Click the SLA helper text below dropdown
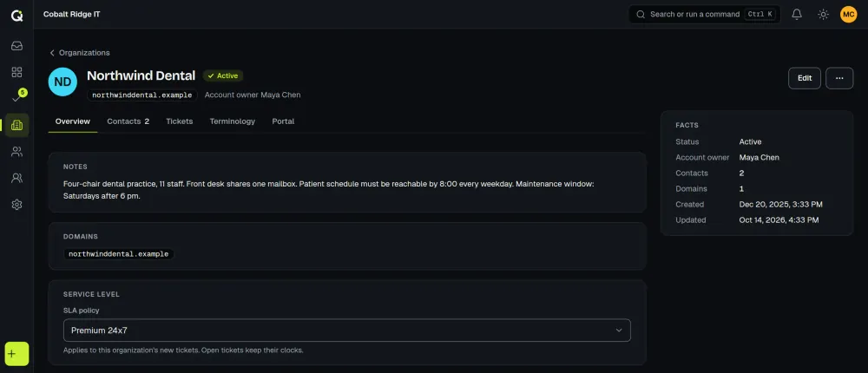 [x=183, y=350]
